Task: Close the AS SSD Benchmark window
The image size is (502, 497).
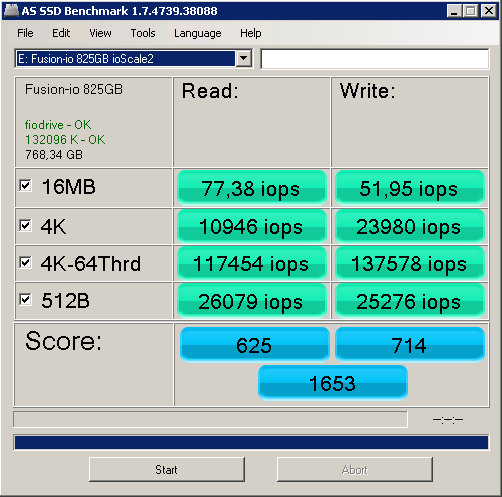Action: [x=489, y=11]
